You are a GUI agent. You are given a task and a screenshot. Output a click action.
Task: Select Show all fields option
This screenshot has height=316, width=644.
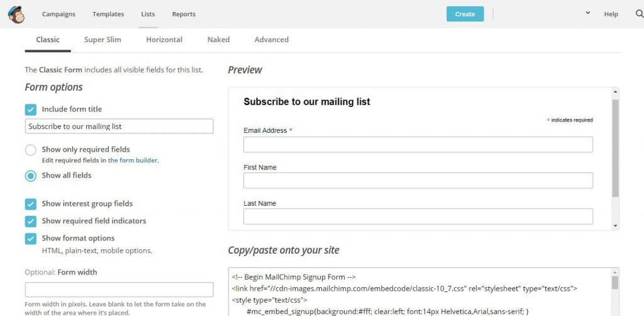(x=31, y=176)
